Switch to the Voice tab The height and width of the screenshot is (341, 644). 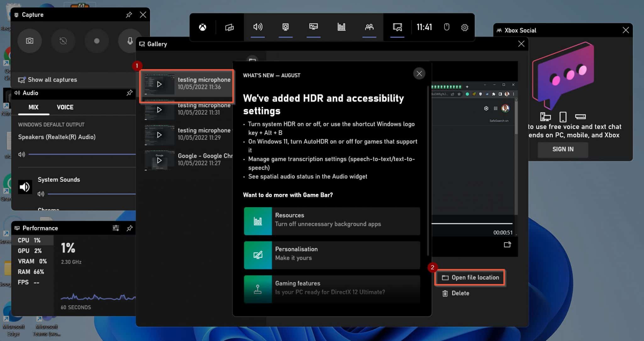[x=65, y=107]
